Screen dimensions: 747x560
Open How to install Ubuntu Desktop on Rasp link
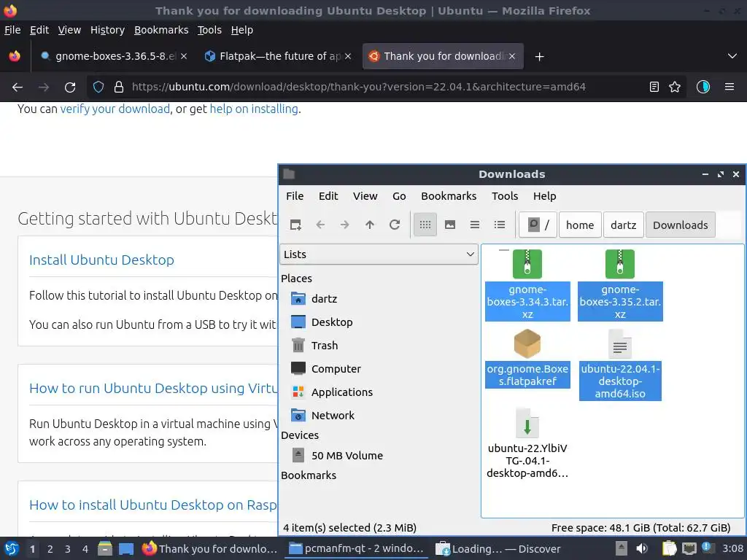pyautogui.click(x=153, y=505)
